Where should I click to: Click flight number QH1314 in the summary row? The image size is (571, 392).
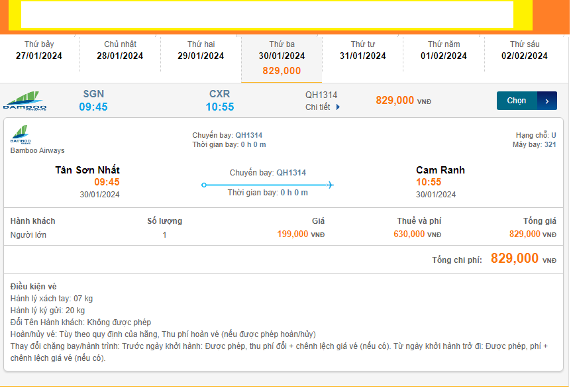click(x=321, y=95)
